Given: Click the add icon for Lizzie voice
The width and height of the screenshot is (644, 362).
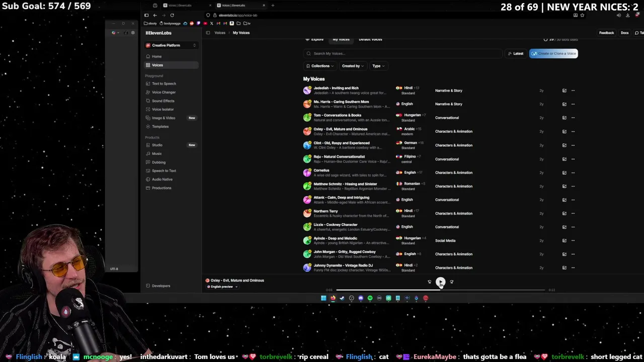Looking at the screenshot, I should tap(564, 227).
